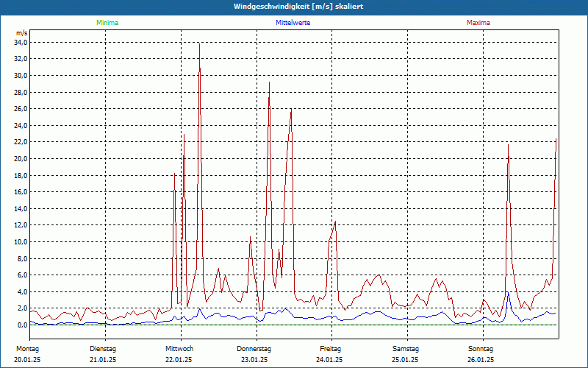Image resolution: width=588 pixels, height=368 pixels.
Task: Click the Mittelwerte legend label
Action: pos(293,23)
